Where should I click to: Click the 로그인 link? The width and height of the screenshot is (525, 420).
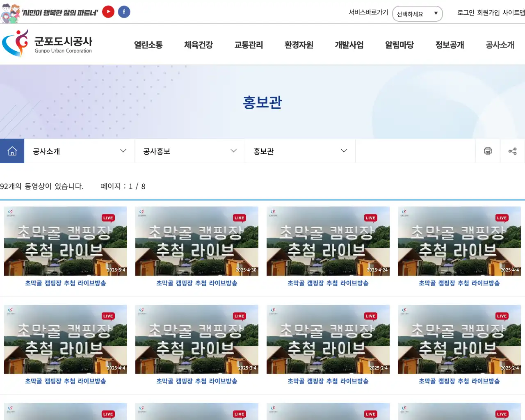pyautogui.click(x=466, y=13)
